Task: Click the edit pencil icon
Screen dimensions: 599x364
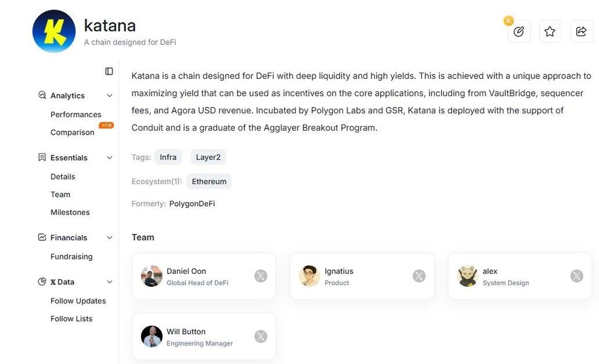Action: [x=518, y=31]
